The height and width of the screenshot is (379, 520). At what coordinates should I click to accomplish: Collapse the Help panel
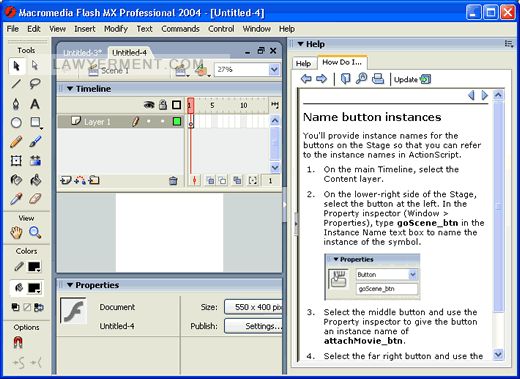(x=300, y=44)
